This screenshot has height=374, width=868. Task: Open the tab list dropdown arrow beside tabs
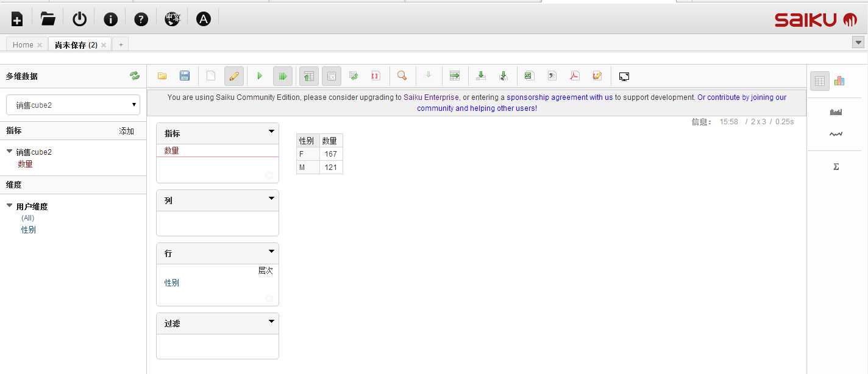[858, 42]
